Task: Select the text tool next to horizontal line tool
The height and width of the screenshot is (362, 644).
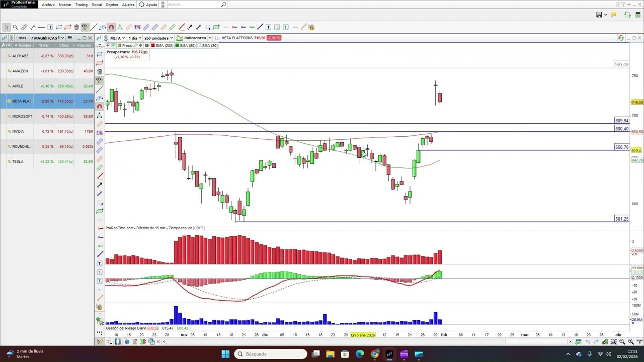Action: tap(50, 27)
